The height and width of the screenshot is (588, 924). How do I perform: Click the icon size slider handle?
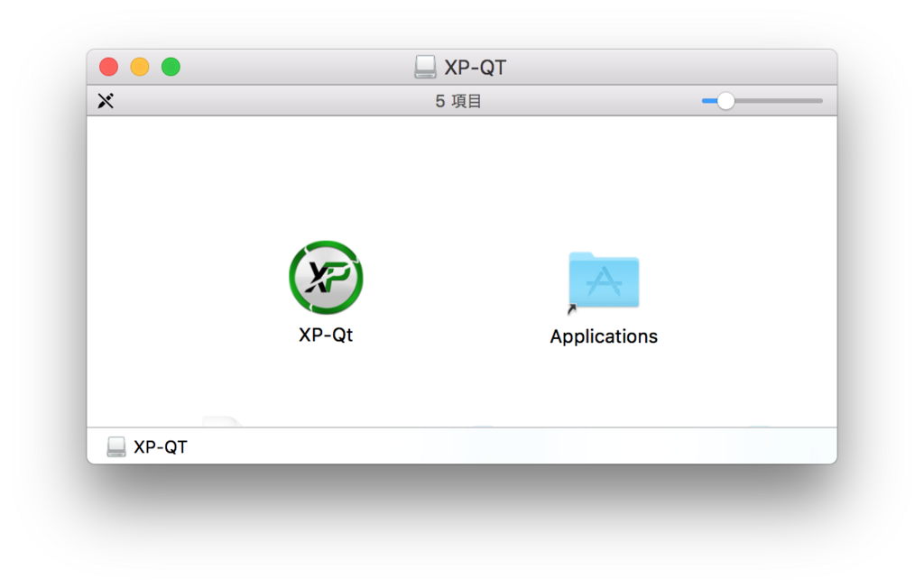tap(724, 101)
